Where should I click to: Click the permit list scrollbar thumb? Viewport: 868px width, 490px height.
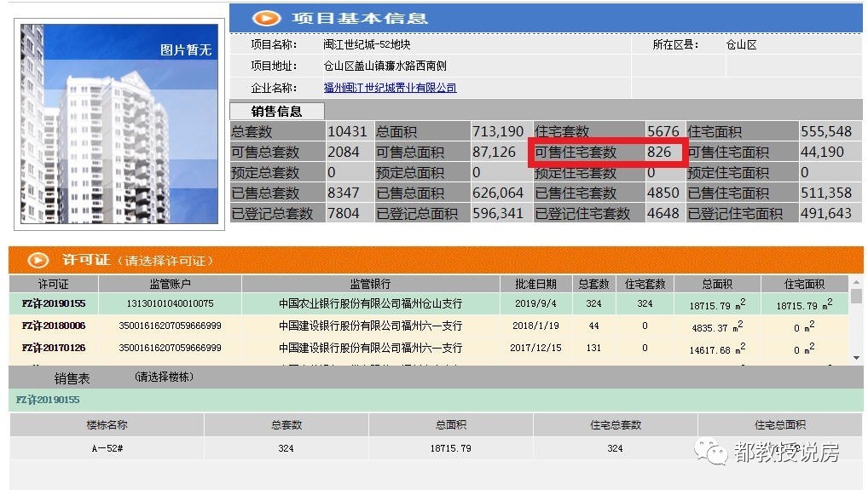[856, 296]
